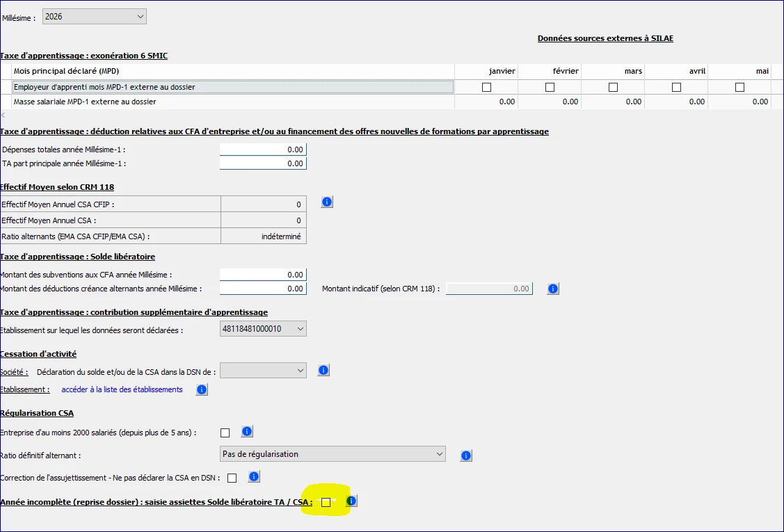Click TA part principale année Millésime-1 field
784x532 pixels.
pyautogui.click(x=263, y=163)
